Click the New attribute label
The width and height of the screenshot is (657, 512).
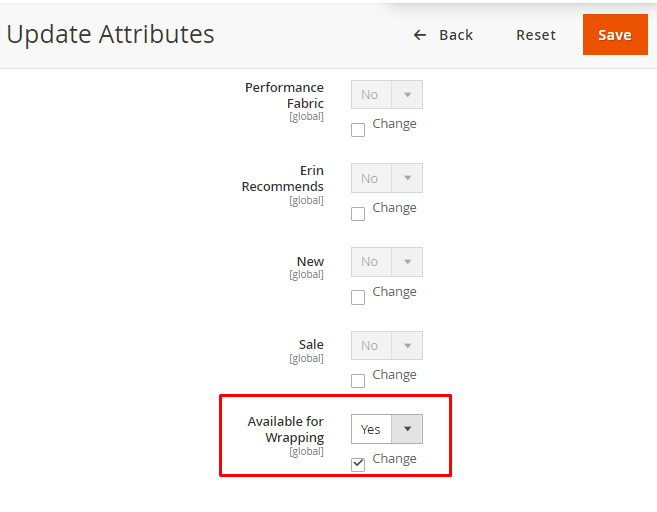tap(310, 261)
